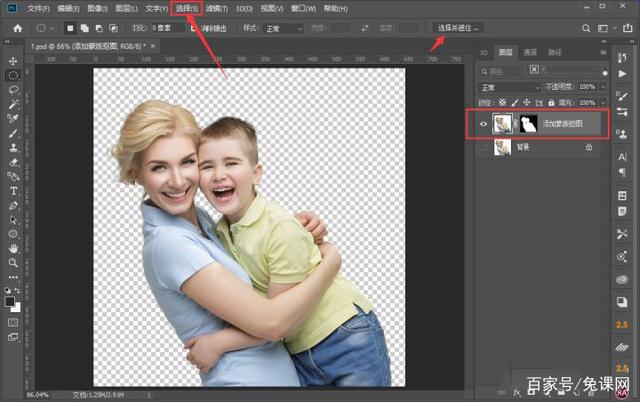This screenshot has width=640, height=402.
Task: Click the foreground color swatch
Action: pos(9,302)
